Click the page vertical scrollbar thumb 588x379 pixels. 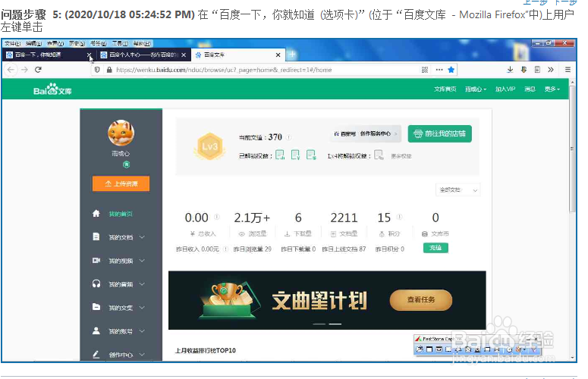(x=572, y=149)
